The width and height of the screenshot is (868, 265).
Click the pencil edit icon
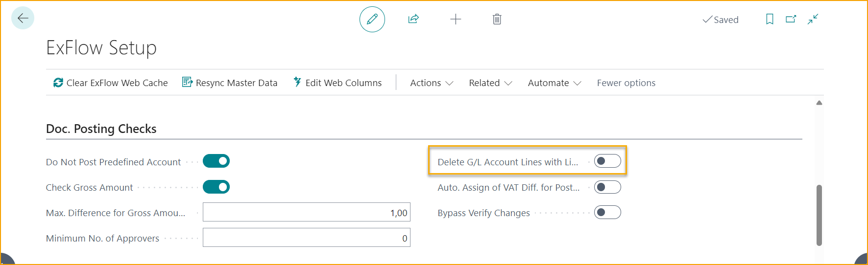click(x=372, y=19)
